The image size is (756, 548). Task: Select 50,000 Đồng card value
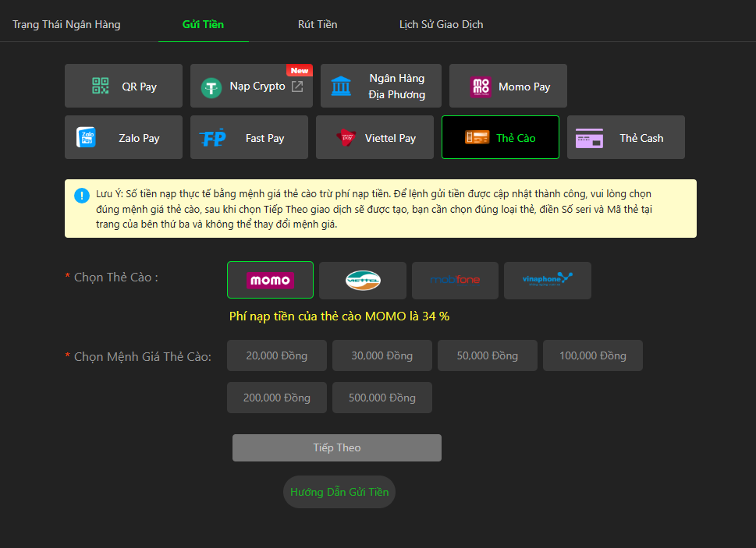click(488, 355)
